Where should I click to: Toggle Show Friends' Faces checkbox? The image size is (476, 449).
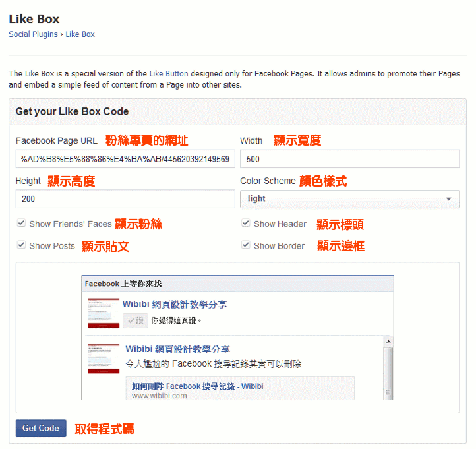pyautogui.click(x=22, y=224)
